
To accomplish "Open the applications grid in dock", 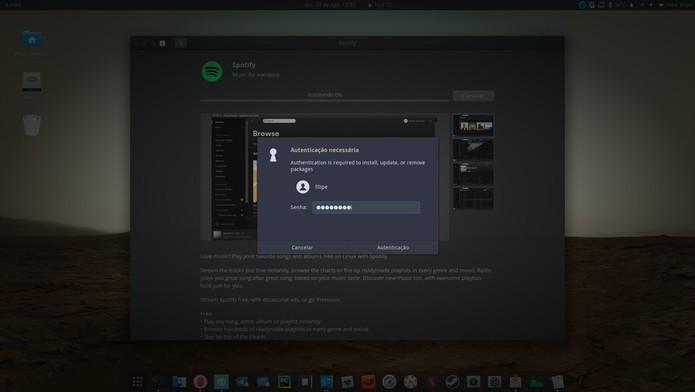I will click(x=137, y=381).
